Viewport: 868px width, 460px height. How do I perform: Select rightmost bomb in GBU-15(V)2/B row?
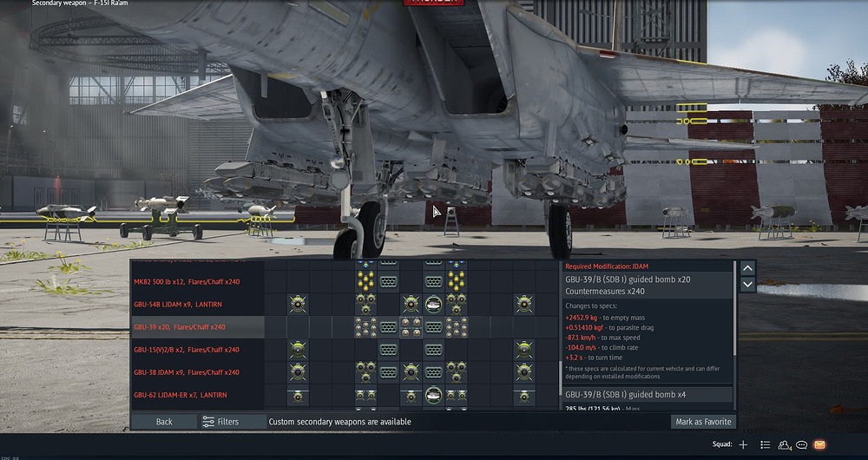point(524,350)
